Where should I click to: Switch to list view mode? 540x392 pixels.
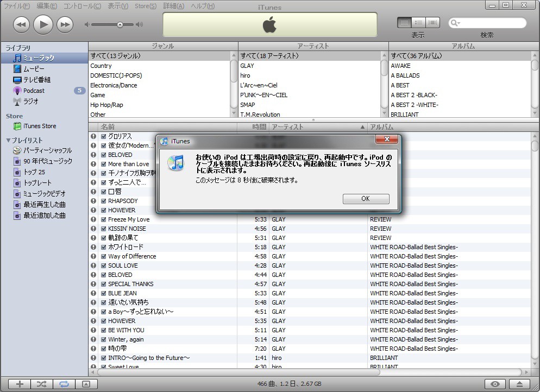(x=404, y=23)
